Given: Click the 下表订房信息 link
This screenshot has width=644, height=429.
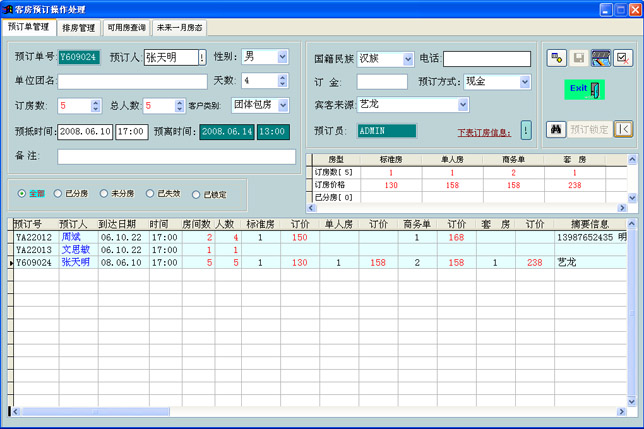Looking at the screenshot, I should click(x=485, y=132).
